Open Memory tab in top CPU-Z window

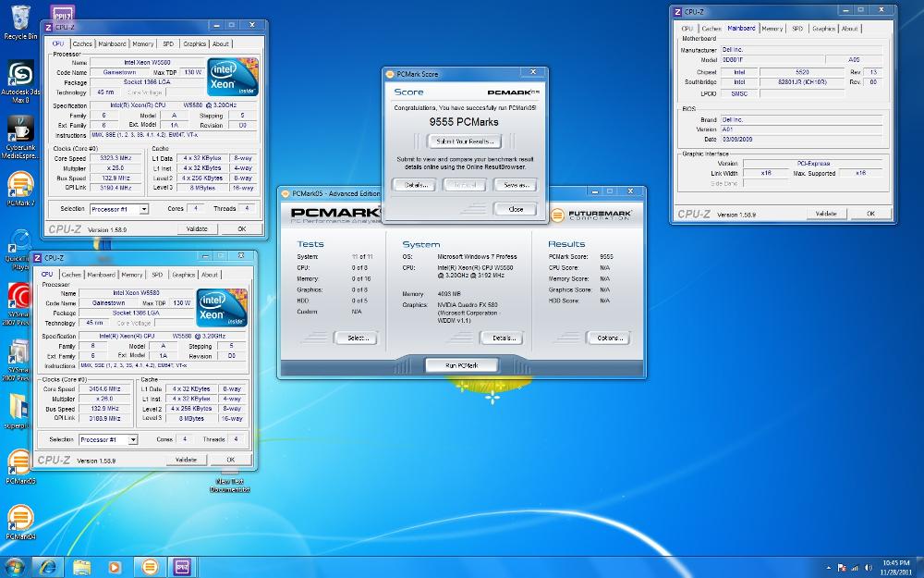142,43
